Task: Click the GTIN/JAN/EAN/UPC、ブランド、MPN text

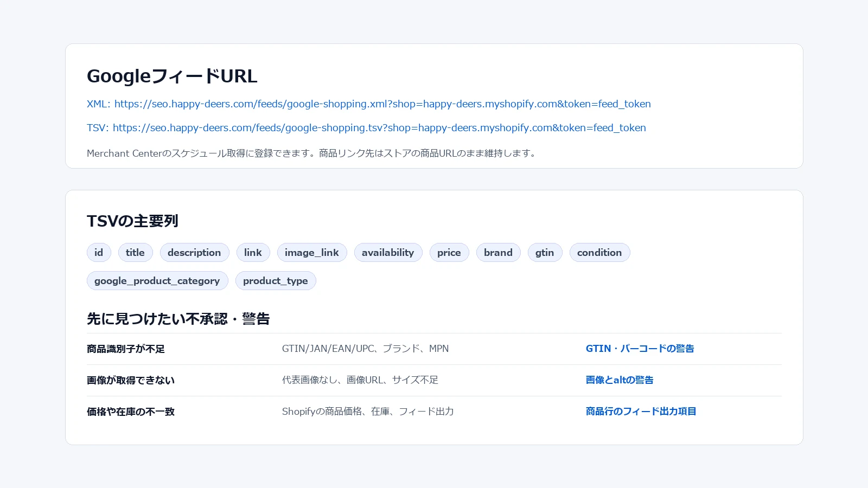Action: pos(365,349)
